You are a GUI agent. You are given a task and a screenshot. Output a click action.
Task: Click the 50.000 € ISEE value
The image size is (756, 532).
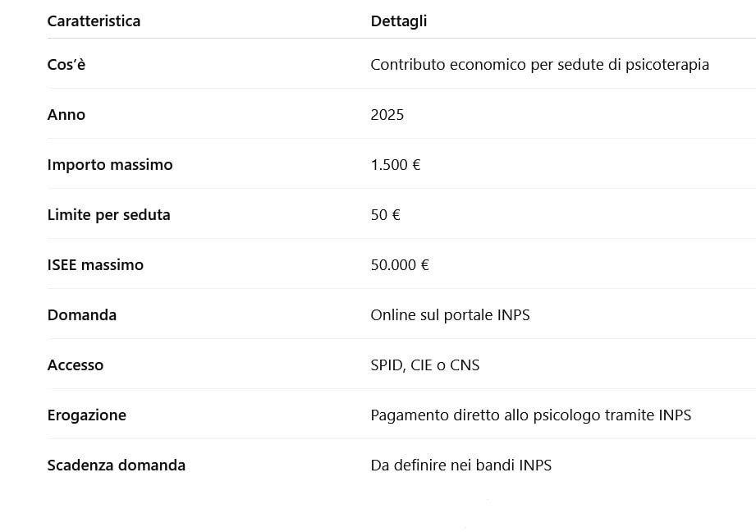click(x=400, y=264)
